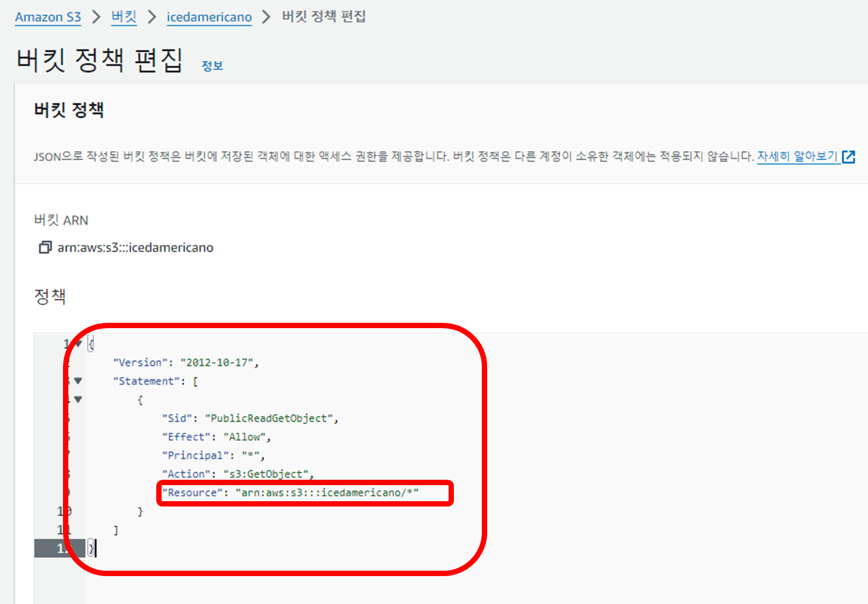Click the 버킷 정책 section heading

tap(69, 110)
